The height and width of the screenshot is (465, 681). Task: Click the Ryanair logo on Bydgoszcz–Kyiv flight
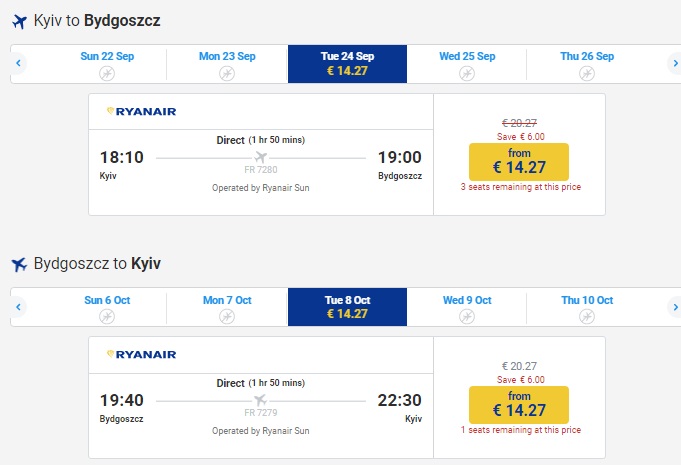(x=141, y=354)
